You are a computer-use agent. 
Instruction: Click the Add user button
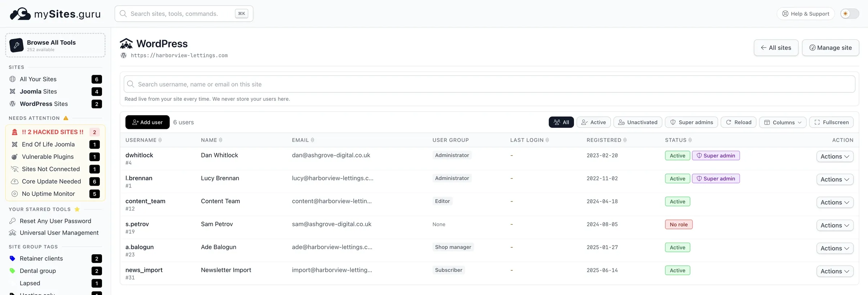coord(147,122)
